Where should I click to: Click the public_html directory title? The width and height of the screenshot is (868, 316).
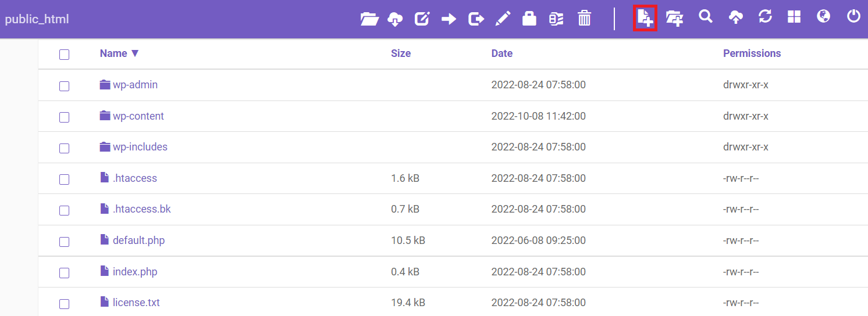37,19
